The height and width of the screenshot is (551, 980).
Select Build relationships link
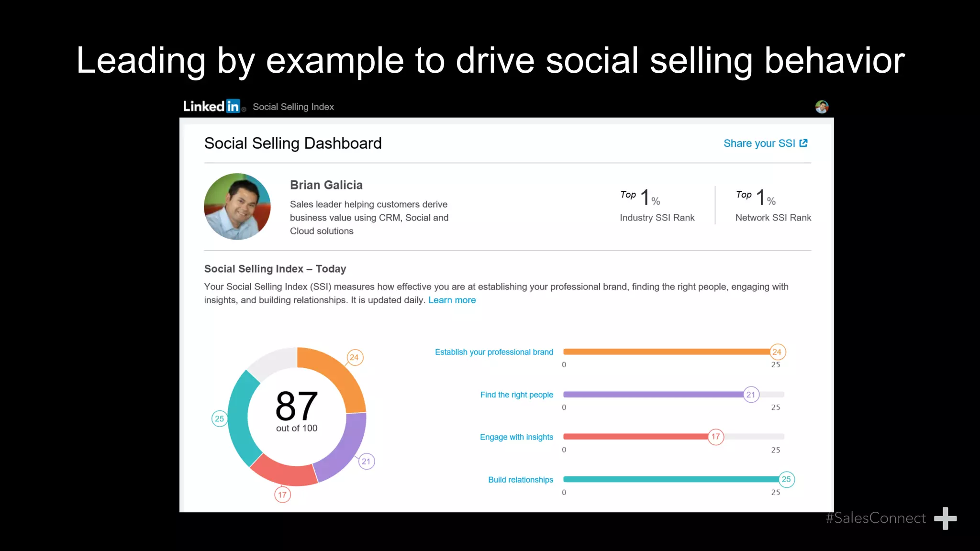521,479
